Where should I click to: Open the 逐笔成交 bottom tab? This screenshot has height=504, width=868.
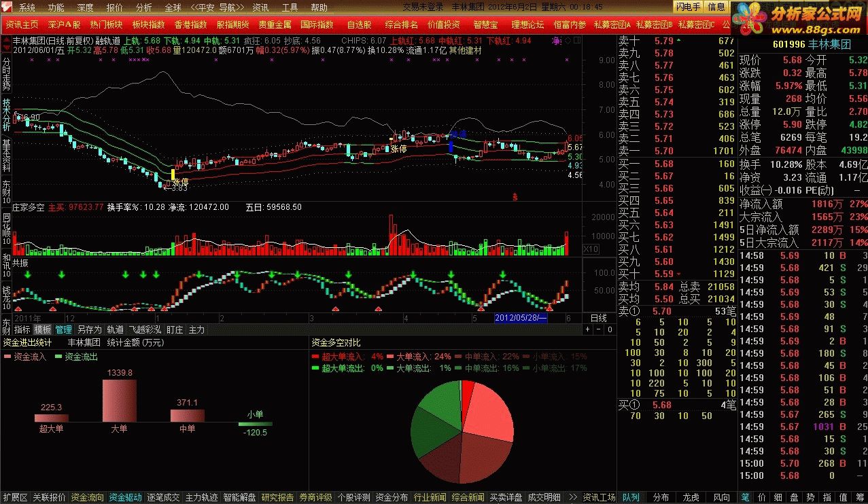click(163, 497)
